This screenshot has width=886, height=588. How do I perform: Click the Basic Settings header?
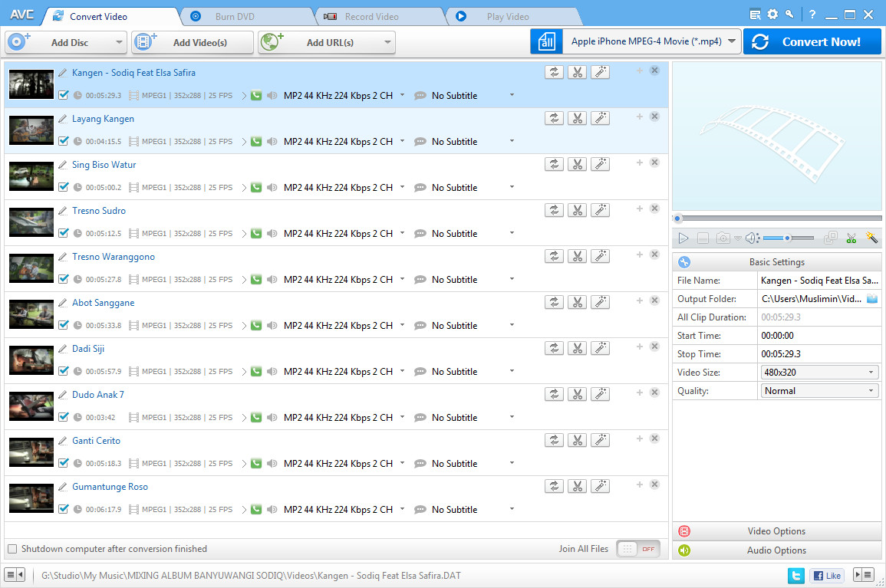coord(776,262)
